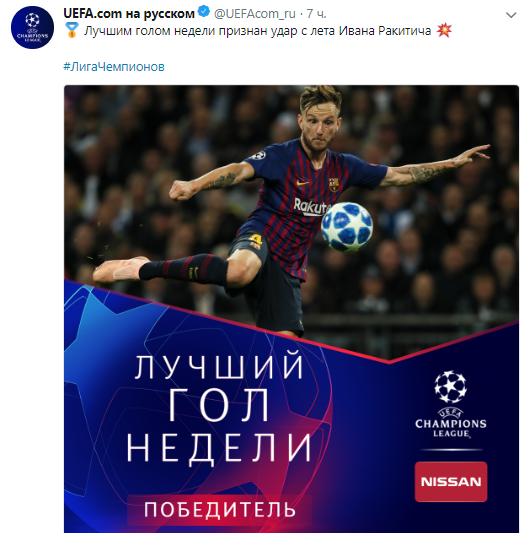
Task: Click the ЛУЧШИЙ ГОЛ НЕДЕЛИ headline text
Action: pos(219,408)
